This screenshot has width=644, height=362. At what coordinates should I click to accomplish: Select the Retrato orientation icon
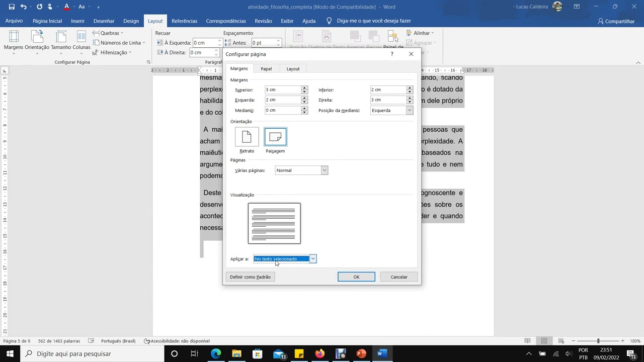[247, 137]
